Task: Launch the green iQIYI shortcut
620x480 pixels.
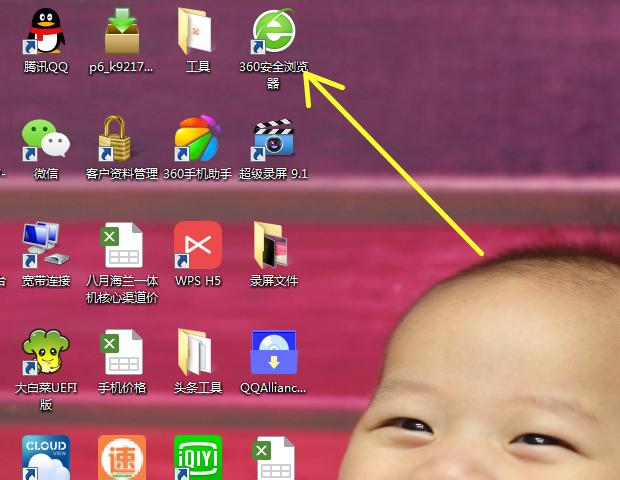Action: [198, 457]
